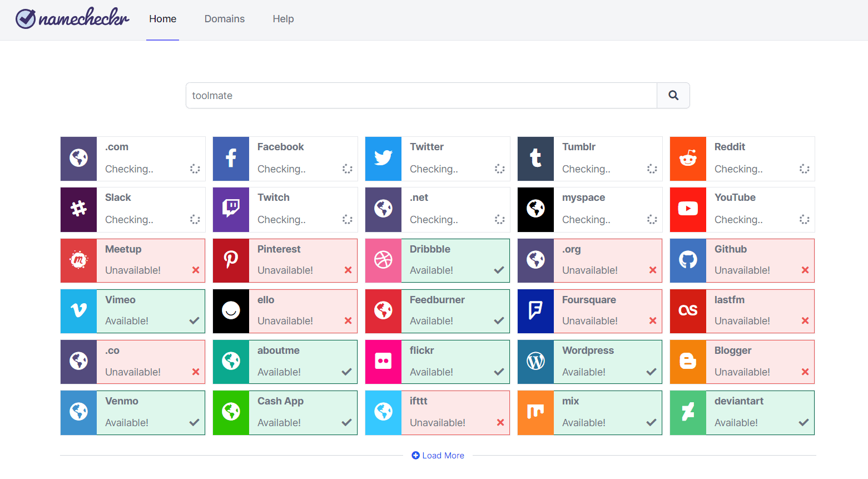Click the Github icon
The image size is (868, 479).
[688, 260]
